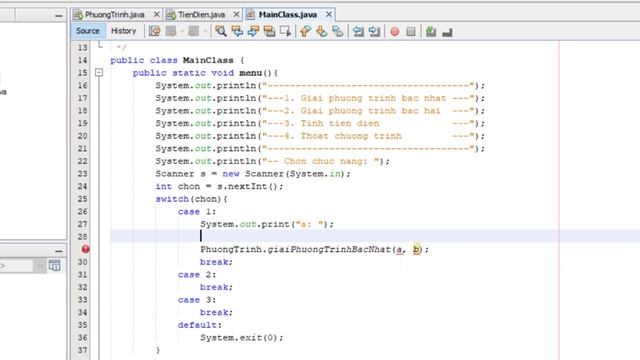
Task: Click 'break;' on line 32
Action: click(216, 287)
